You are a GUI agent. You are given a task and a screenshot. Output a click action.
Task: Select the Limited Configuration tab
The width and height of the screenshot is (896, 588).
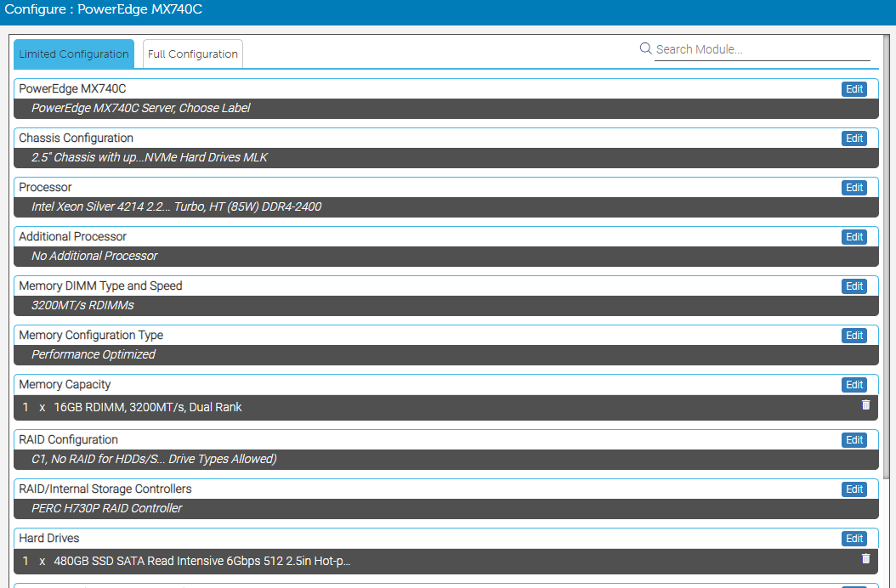(x=74, y=54)
